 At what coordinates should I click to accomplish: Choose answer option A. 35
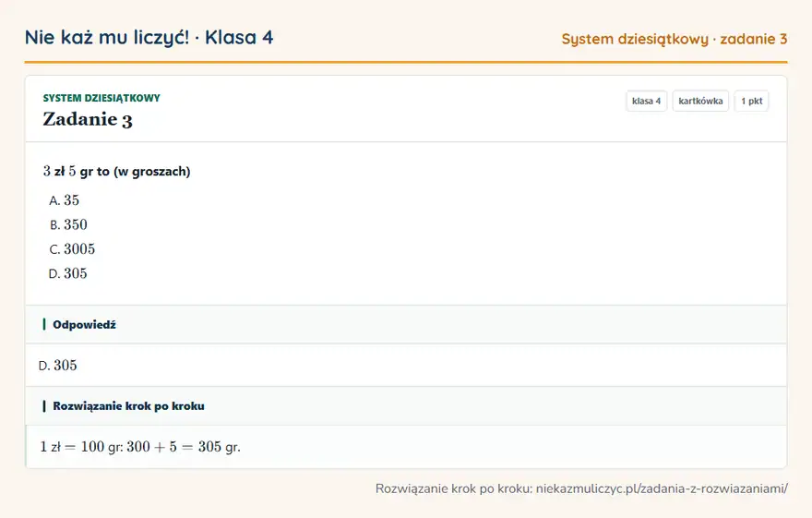65,200
